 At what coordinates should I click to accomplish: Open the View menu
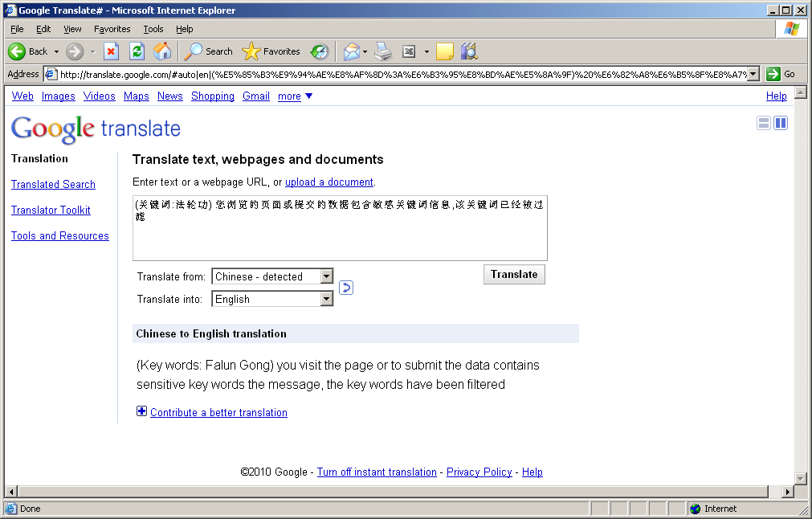(x=72, y=29)
